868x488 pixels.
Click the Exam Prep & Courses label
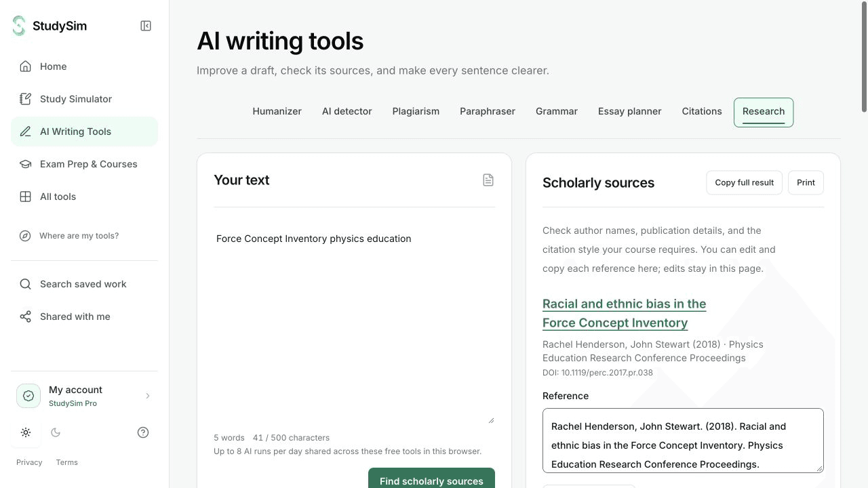(x=88, y=164)
